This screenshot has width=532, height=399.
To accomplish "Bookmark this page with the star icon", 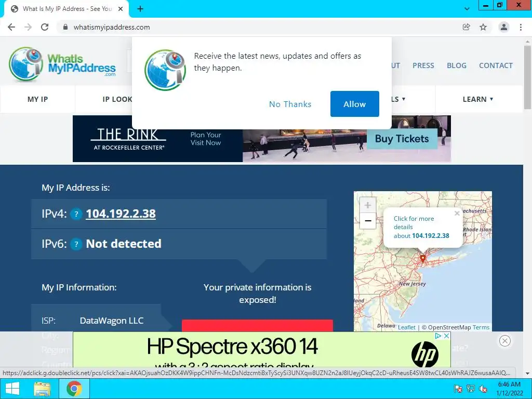I will point(483,27).
